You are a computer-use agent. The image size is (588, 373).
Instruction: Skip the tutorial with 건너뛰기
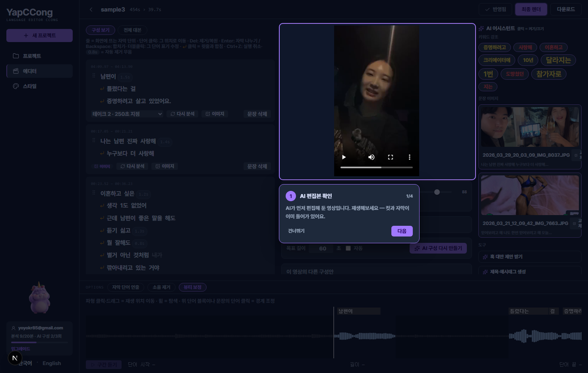296,231
